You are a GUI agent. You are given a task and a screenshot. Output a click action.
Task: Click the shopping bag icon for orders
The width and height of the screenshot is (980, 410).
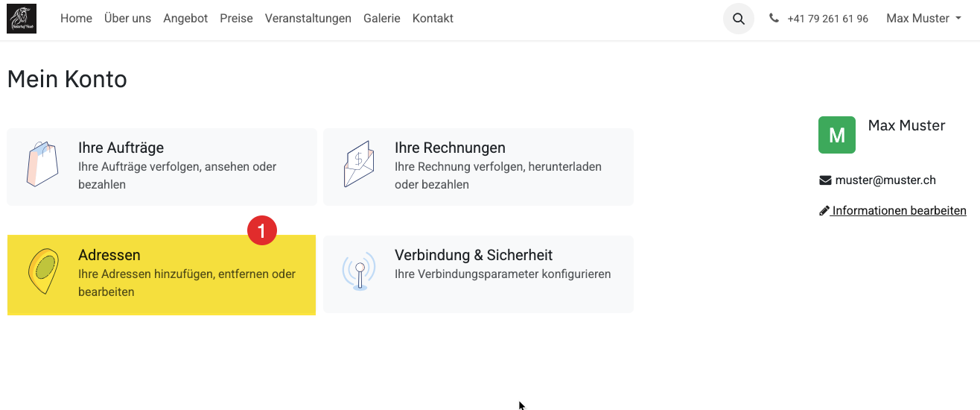pos(42,164)
